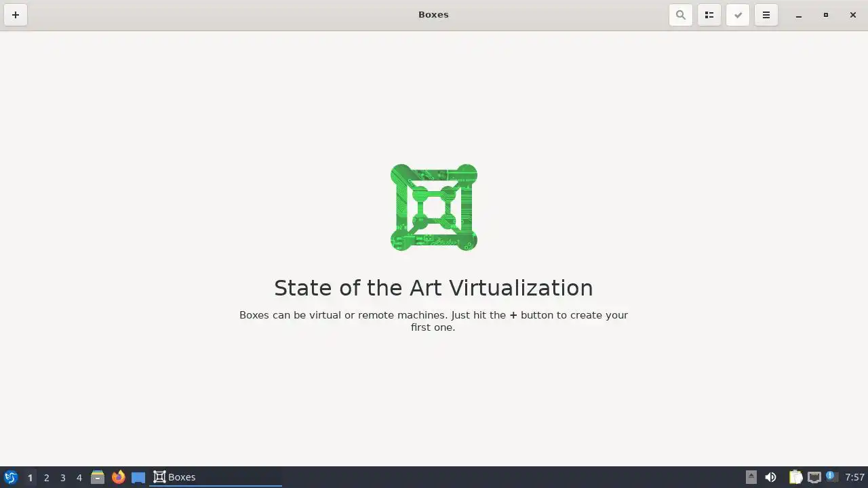The height and width of the screenshot is (488, 868).
Task: Click the 'State of the Art Virtualization' heading
Action: [433, 288]
